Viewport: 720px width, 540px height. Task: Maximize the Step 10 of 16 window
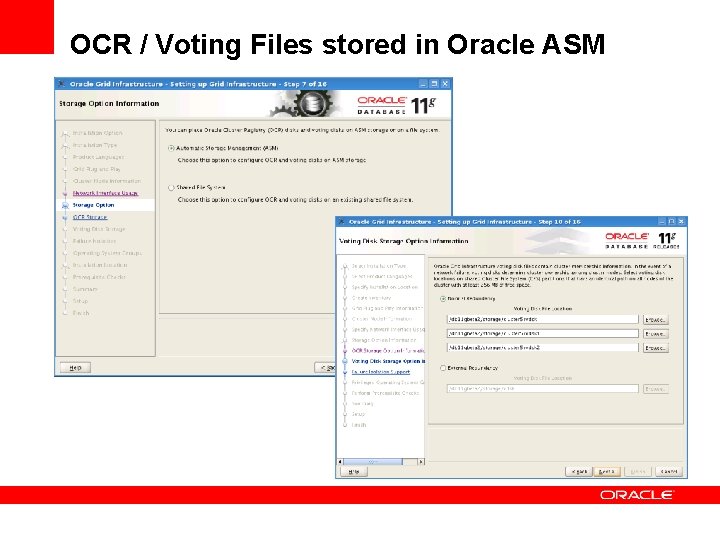(x=671, y=222)
